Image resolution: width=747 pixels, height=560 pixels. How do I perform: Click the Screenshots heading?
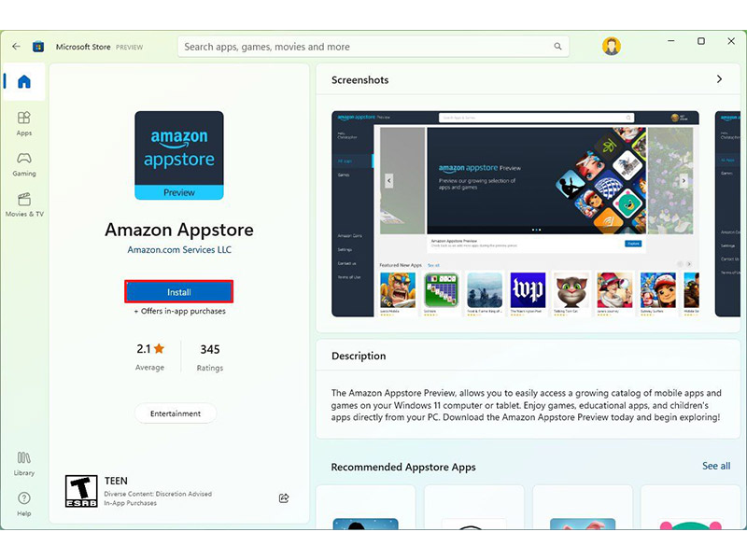[x=360, y=80]
